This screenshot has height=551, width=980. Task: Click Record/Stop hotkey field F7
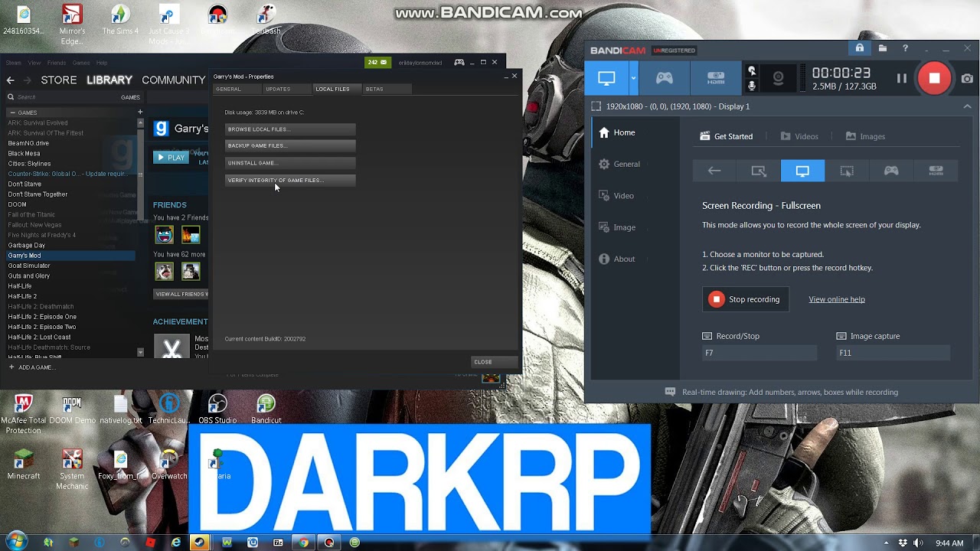point(759,353)
